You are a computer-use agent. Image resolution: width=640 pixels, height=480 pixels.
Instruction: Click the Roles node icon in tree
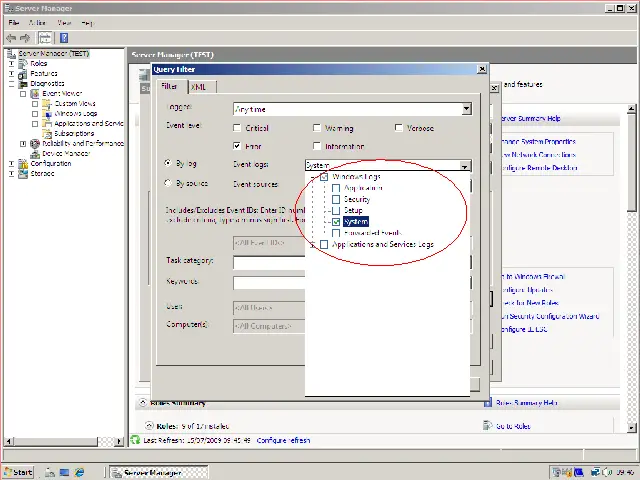pos(23,63)
